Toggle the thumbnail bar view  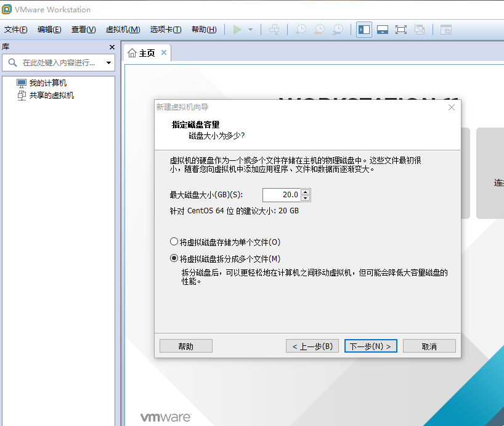383,30
